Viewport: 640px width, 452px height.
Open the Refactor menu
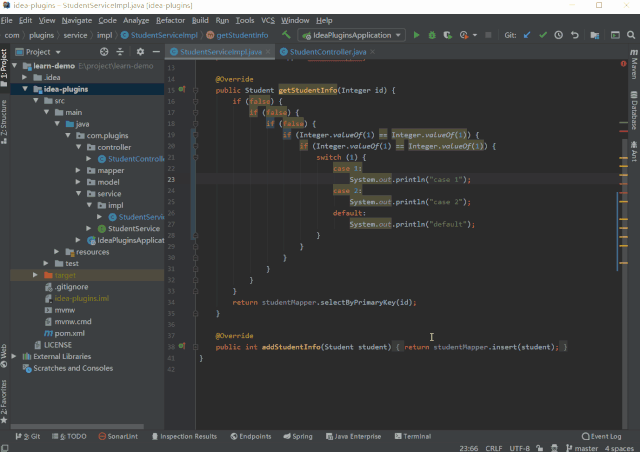(170, 20)
